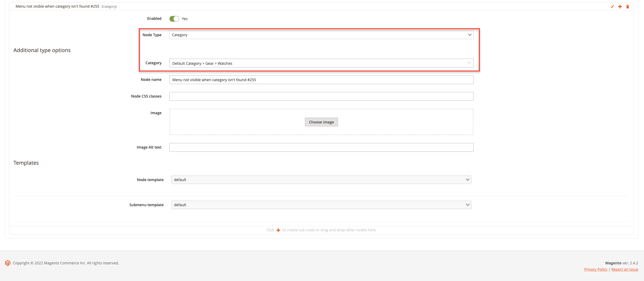Click the Node CSS classes input
This screenshot has height=281, width=644.
[321, 96]
